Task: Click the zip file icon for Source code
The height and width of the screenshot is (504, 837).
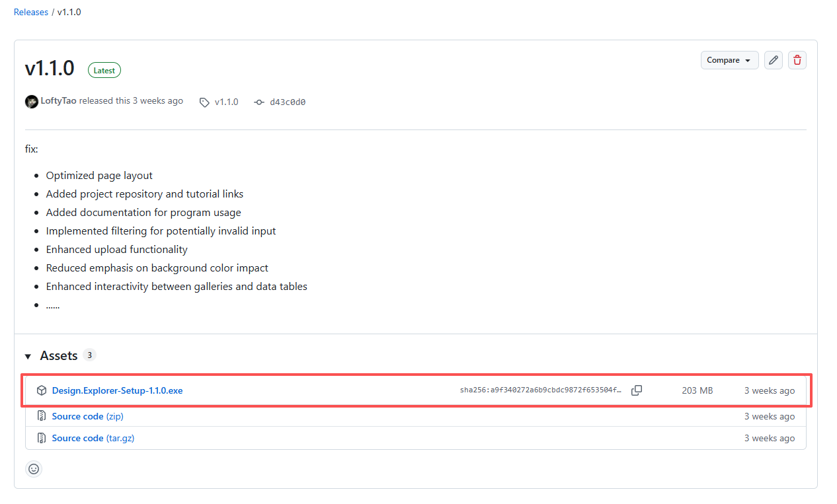Action: click(42, 416)
